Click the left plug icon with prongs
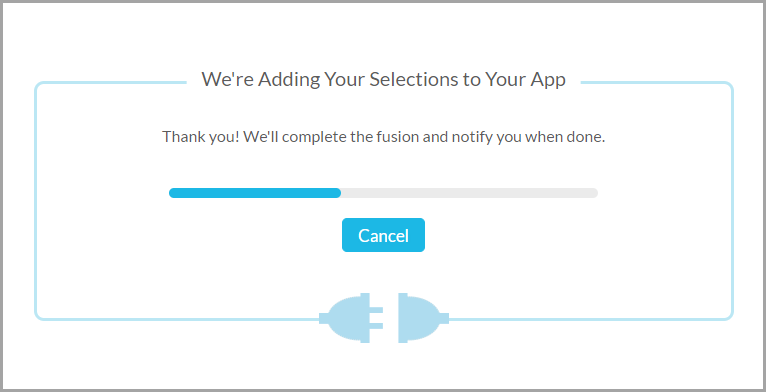This screenshot has width=766, height=392. pos(351,318)
